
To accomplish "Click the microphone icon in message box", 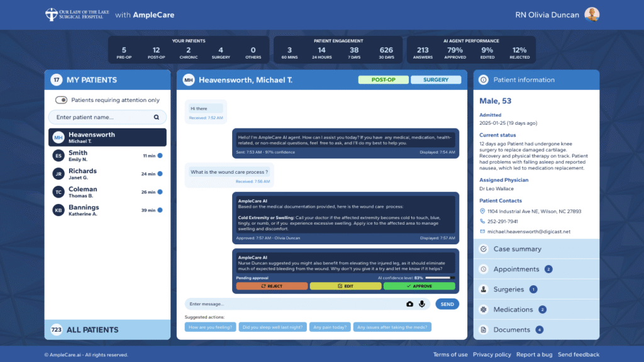I will pyautogui.click(x=422, y=304).
